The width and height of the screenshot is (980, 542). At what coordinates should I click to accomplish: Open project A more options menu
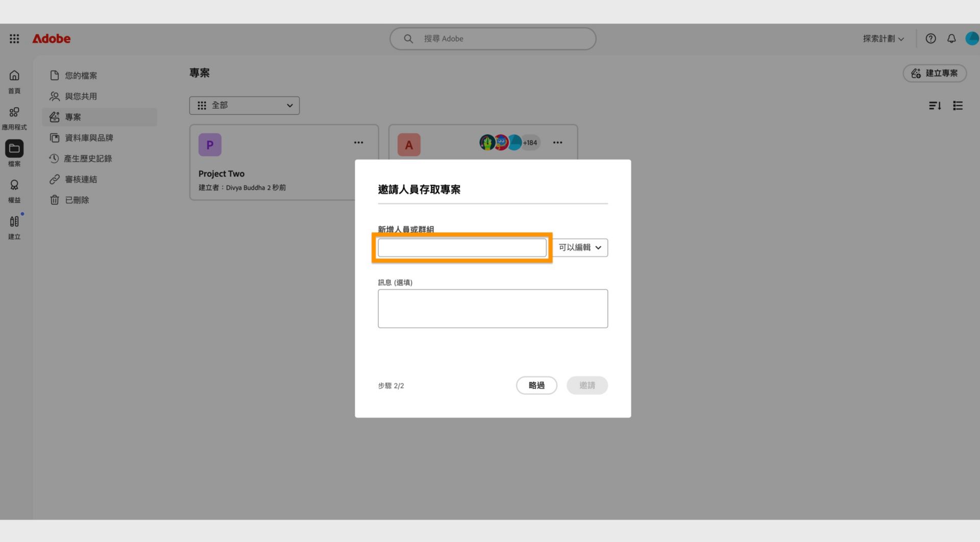point(557,143)
